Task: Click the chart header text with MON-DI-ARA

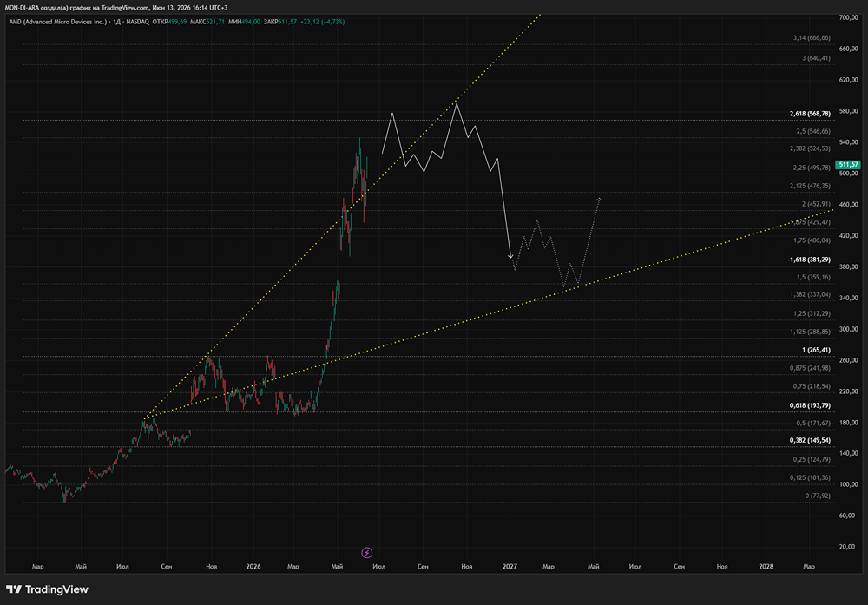Action: pyautogui.click(x=116, y=8)
